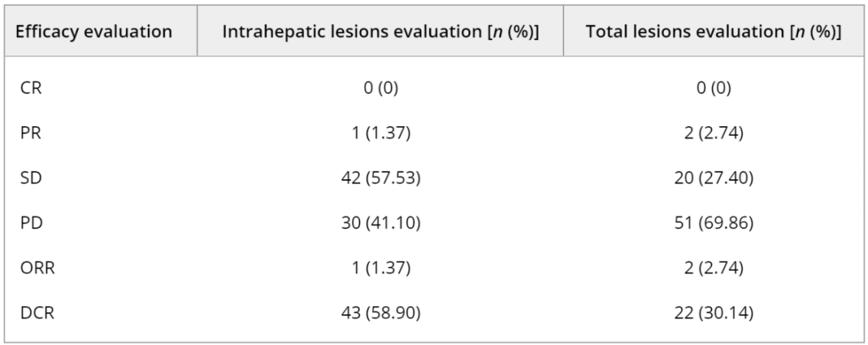868x345 pixels.
Task: Click the total lesions PR value 2 (2.74)
Action: coord(714,133)
